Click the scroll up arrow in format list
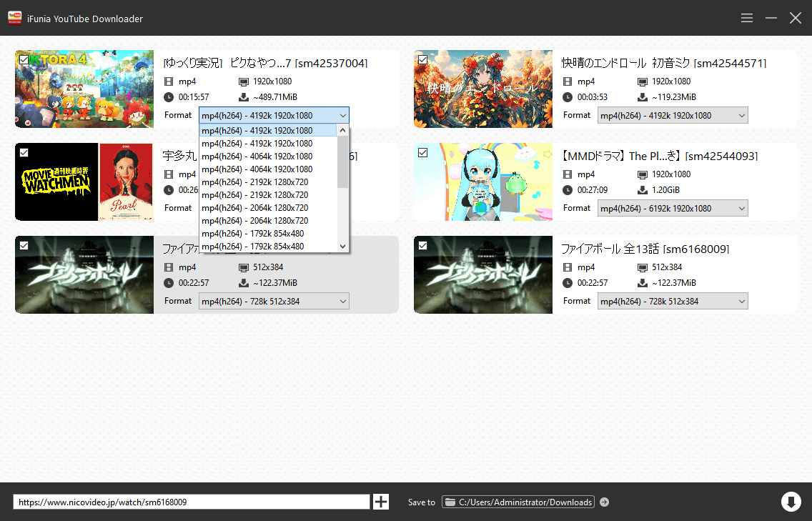This screenshot has width=812, height=521. [343, 131]
